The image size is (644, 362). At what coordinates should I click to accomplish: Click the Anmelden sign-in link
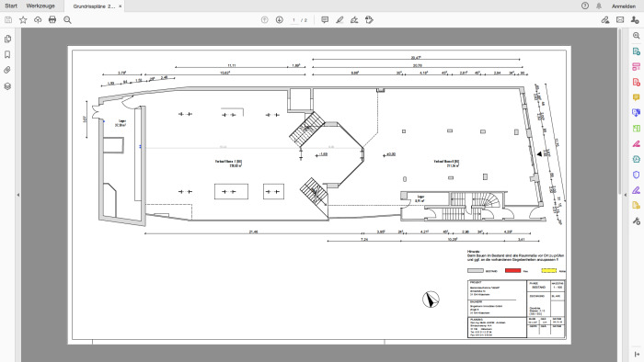624,6
